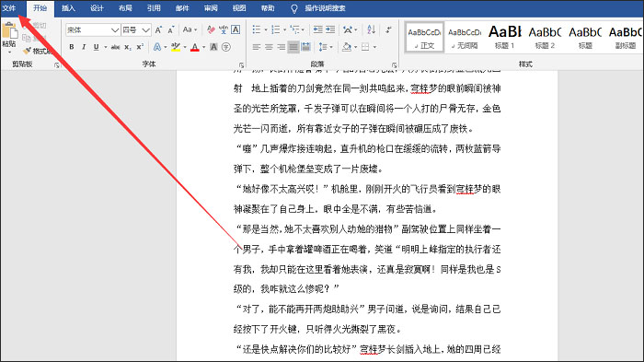The width and height of the screenshot is (644, 362).
Task: Apply the yellow text highlight color
Action: coord(176,47)
